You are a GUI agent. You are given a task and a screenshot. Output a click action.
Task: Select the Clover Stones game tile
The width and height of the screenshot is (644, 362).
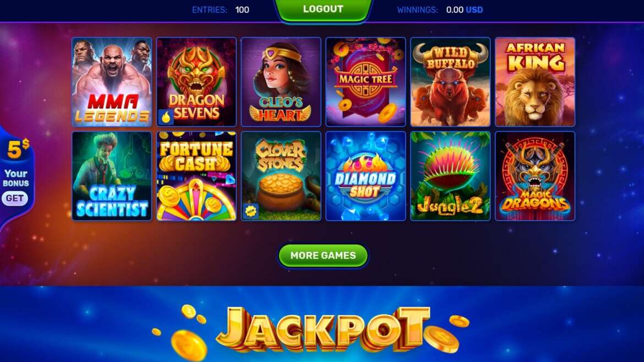pyautogui.click(x=281, y=176)
